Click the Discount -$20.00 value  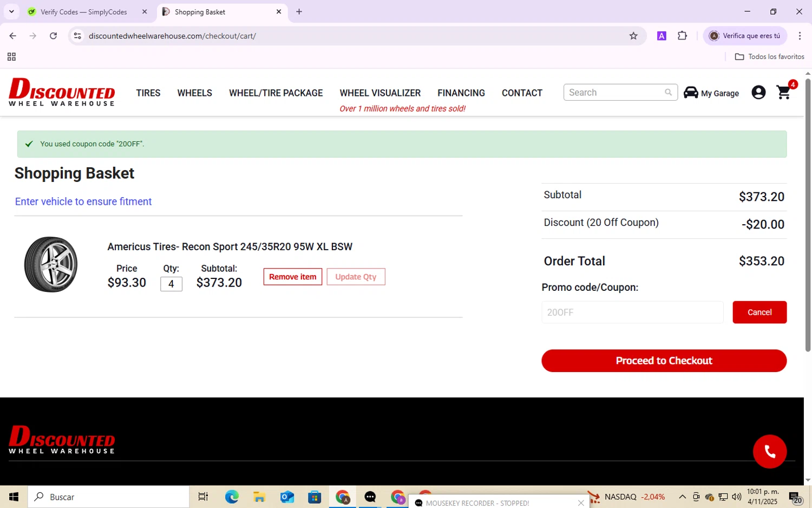[x=763, y=224]
